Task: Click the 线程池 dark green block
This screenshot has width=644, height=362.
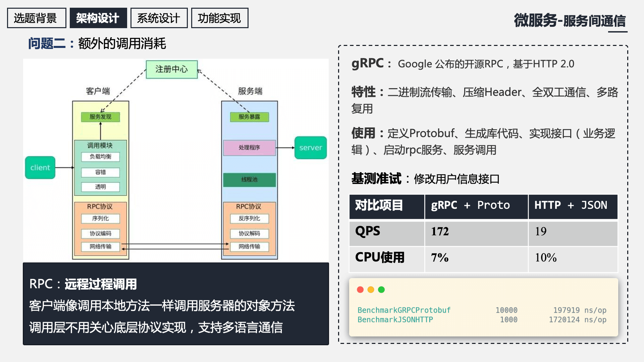Action: (x=249, y=180)
